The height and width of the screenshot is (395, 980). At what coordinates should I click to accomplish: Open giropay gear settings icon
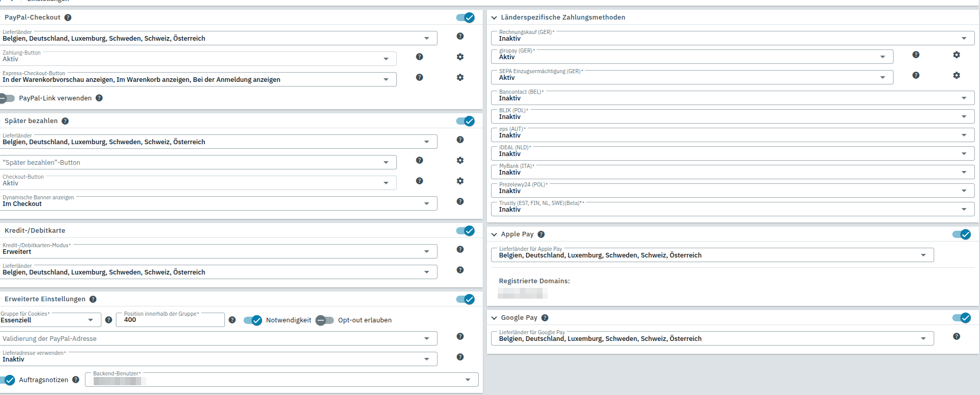pyautogui.click(x=956, y=55)
